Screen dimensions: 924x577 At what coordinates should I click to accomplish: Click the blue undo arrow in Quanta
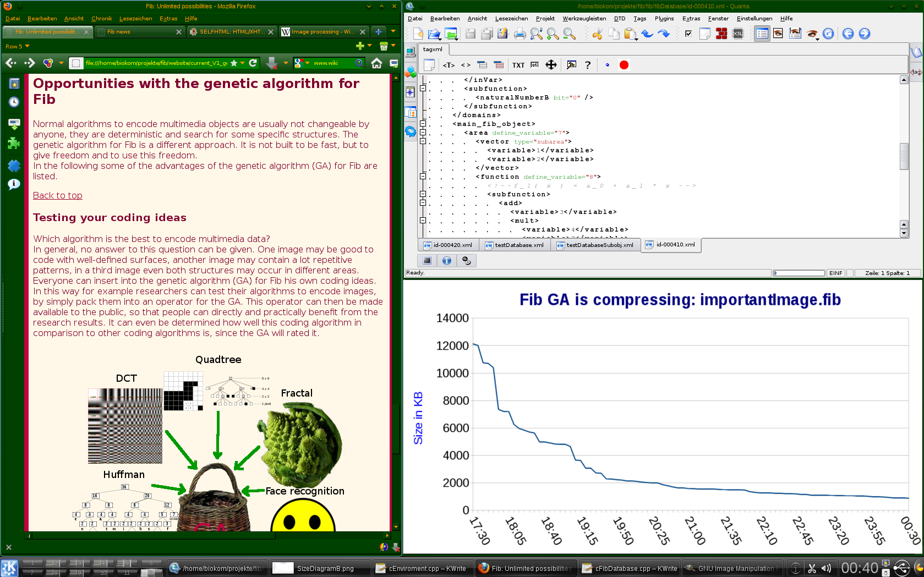tap(647, 34)
